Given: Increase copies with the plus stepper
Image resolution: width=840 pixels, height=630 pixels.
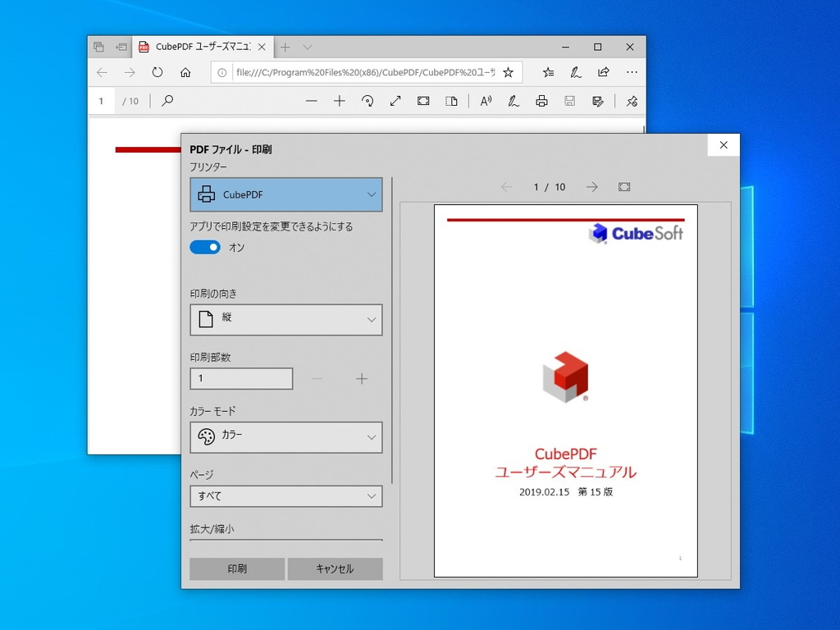Looking at the screenshot, I should click(x=361, y=378).
